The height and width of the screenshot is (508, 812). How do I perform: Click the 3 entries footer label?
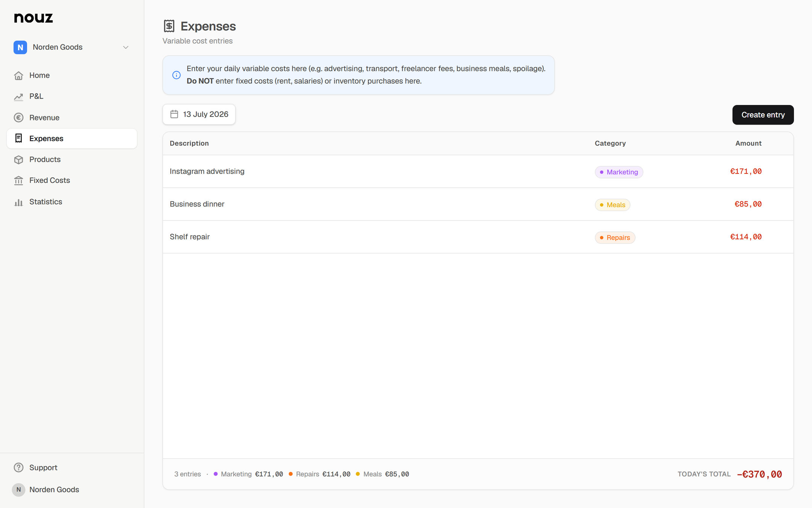point(188,474)
